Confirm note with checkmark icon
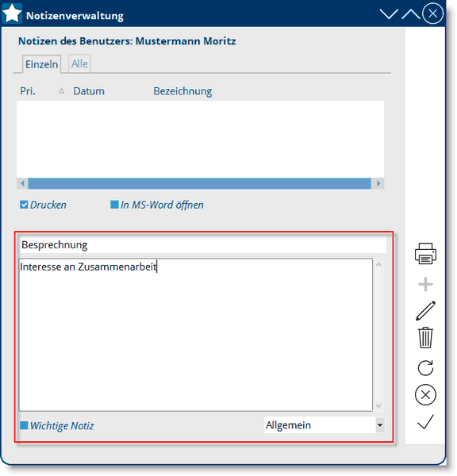 425,422
